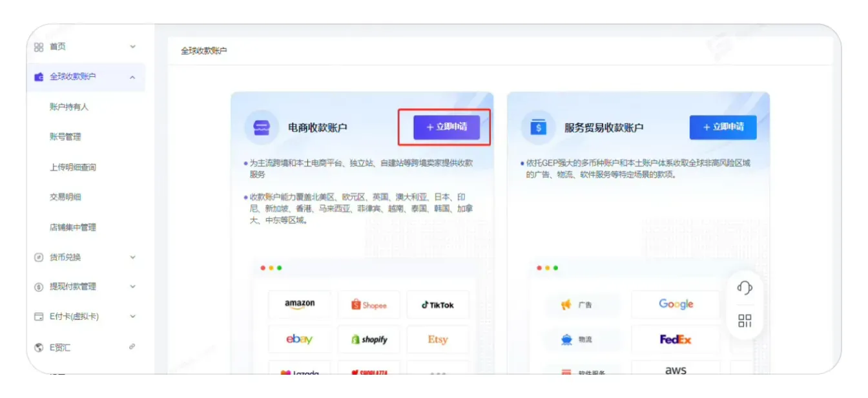Click 立即申请 for 服务贸易收款账户
Viewport: 868px width, 398px height.
tap(723, 127)
